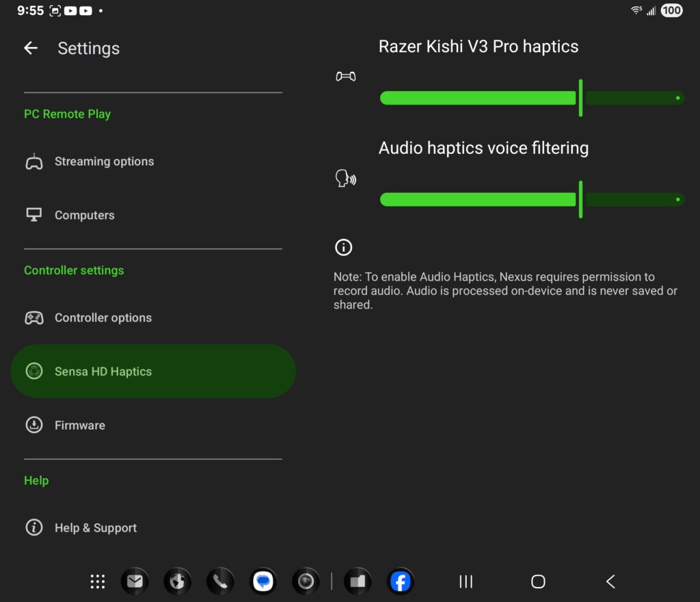Open the Email app in the dock
Screen dimensions: 700x602
coord(135,581)
